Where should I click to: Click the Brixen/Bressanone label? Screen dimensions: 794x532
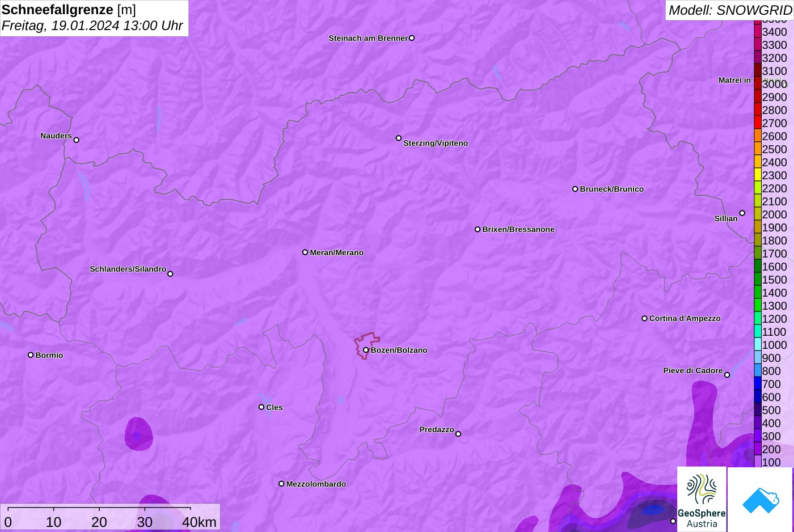click(518, 229)
